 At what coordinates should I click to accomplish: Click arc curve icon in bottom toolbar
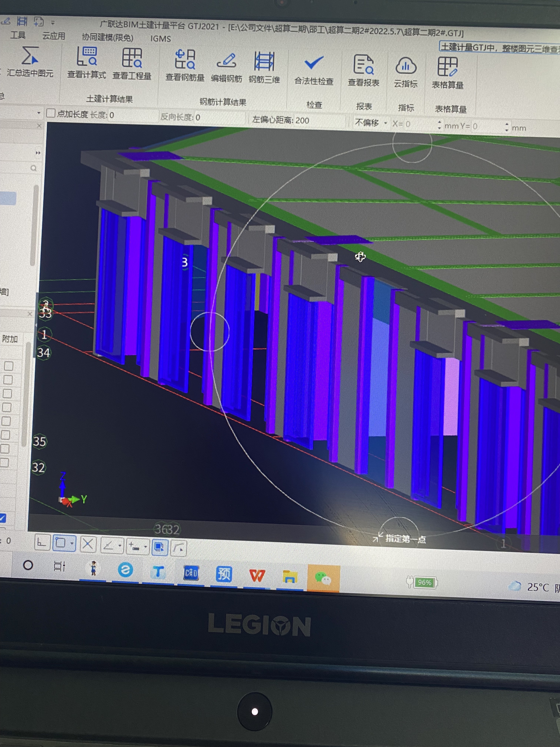coord(179,548)
